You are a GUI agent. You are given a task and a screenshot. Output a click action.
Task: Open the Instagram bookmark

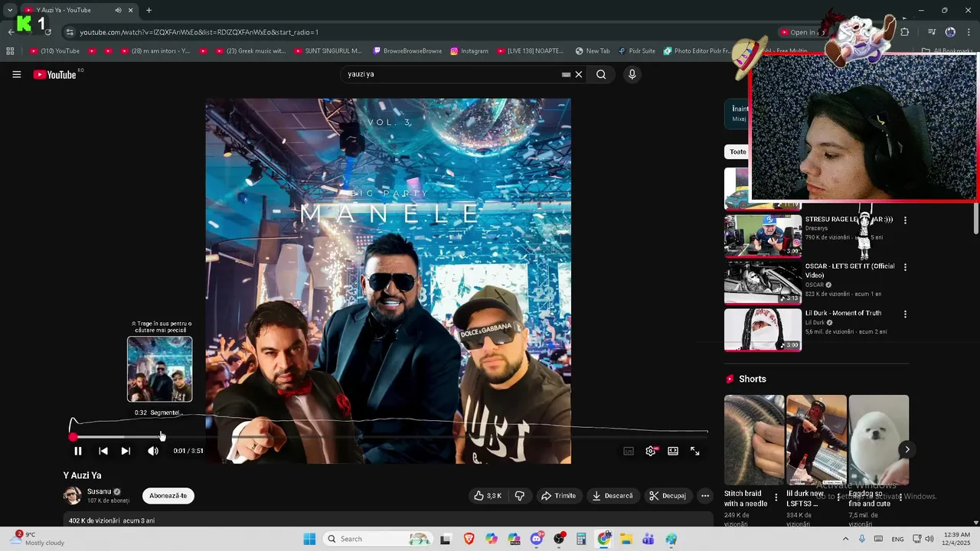click(469, 51)
